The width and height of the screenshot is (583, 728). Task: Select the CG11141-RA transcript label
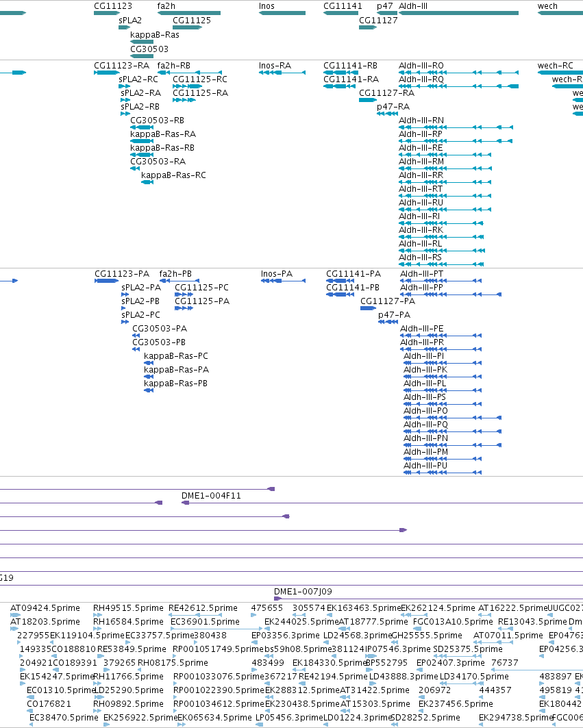(351, 79)
